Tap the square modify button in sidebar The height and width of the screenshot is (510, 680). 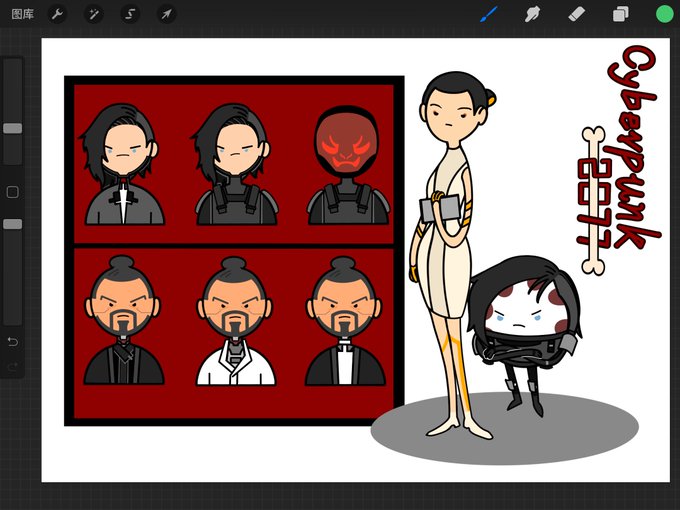coord(13,192)
